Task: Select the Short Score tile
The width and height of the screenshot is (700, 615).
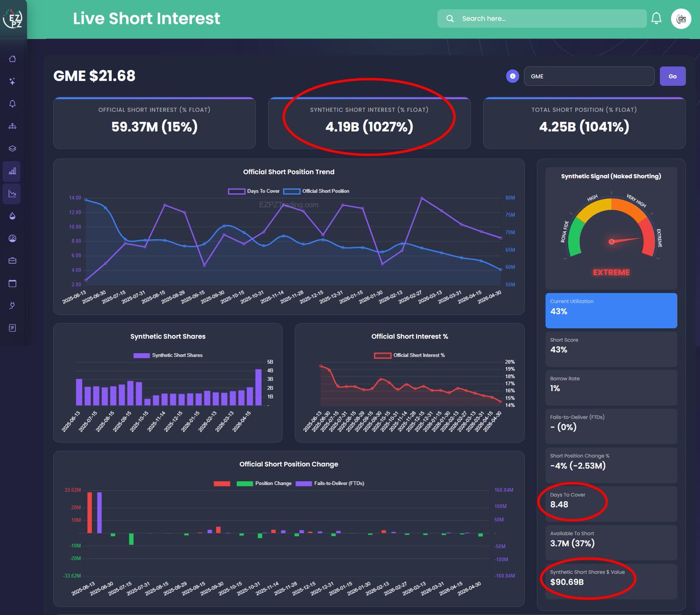Action: 611,349
